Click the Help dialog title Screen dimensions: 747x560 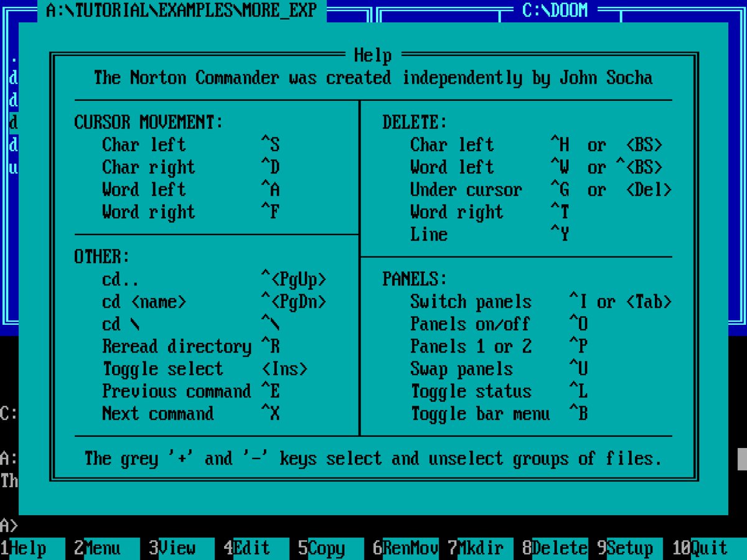click(373, 55)
